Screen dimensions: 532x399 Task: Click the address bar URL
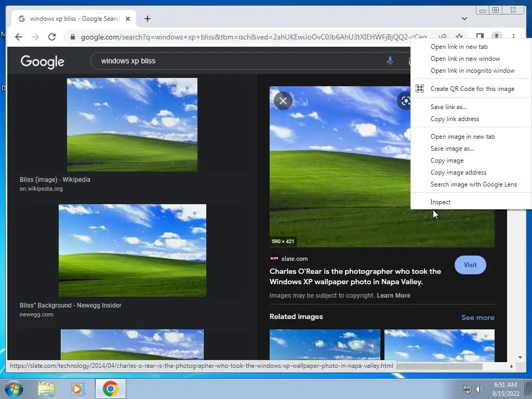point(254,37)
